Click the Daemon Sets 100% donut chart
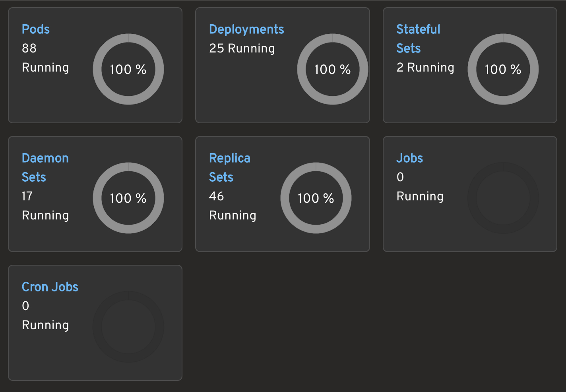This screenshot has height=392, width=566. (128, 198)
